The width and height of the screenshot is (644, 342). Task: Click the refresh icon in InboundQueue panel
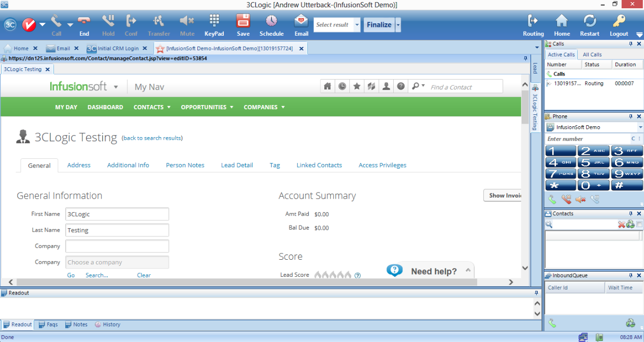click(631, 323)
